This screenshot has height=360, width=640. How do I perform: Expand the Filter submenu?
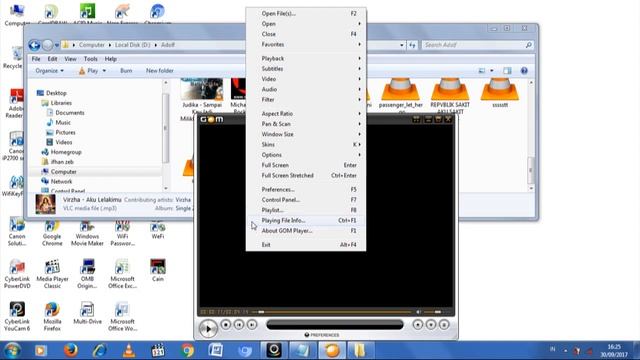click(306, 99)
